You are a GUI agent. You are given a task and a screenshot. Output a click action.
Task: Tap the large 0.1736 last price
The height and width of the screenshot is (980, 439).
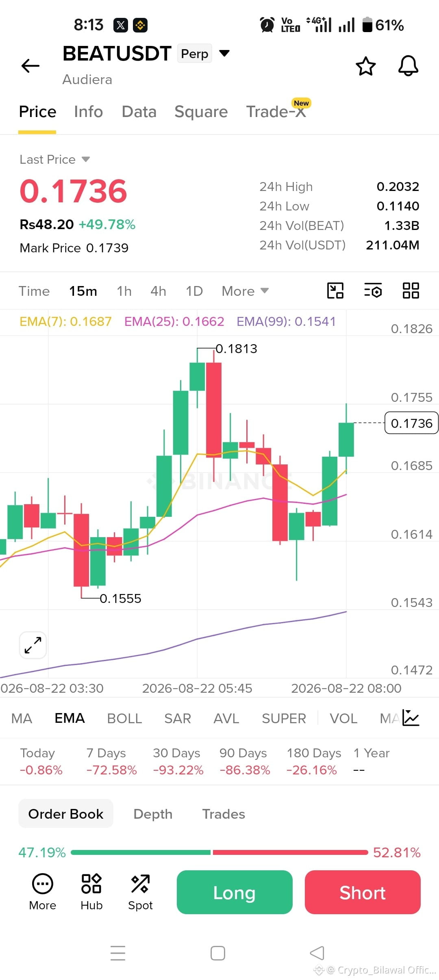[73, 191]
